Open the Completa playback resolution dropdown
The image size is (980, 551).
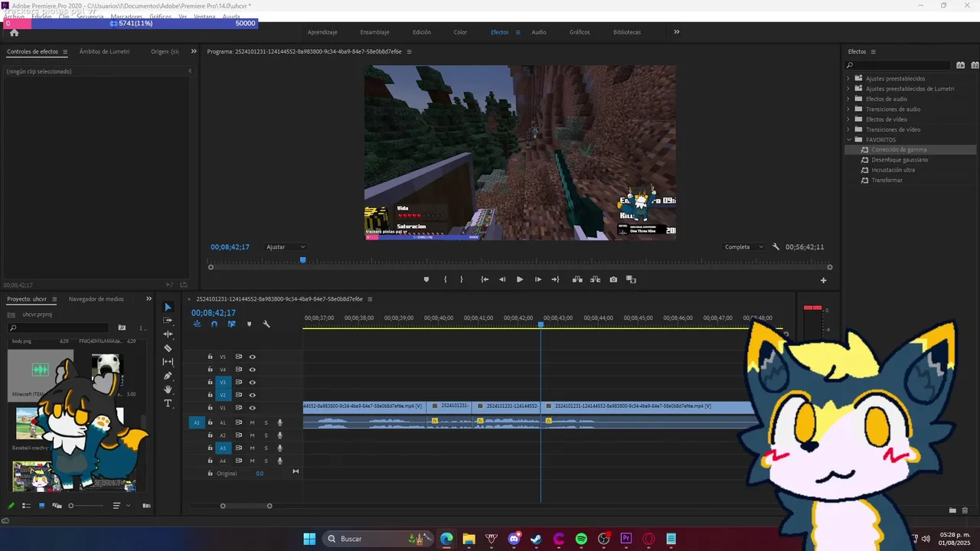[744, 247]
